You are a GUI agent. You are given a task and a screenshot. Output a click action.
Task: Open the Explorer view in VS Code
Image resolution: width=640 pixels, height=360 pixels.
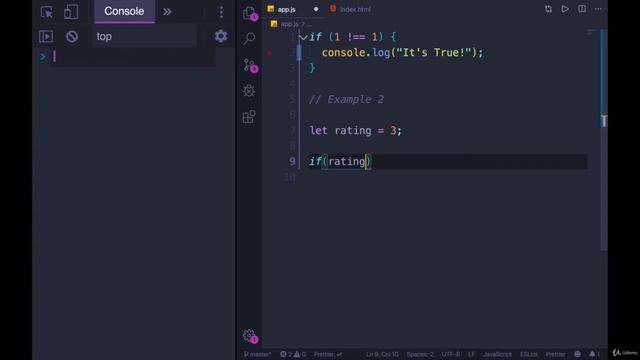point(249,13)
